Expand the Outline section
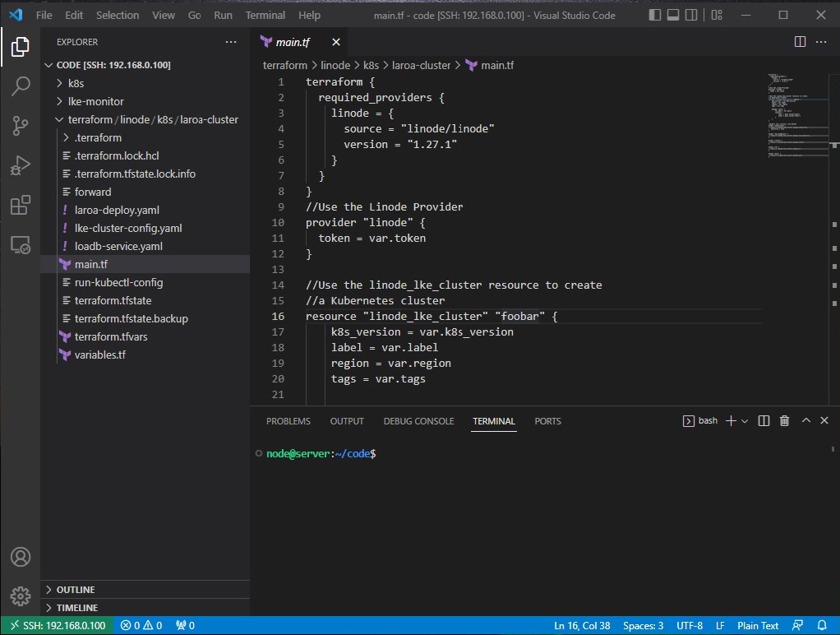The width and height of the screenshot is (840, 635). 145,590
